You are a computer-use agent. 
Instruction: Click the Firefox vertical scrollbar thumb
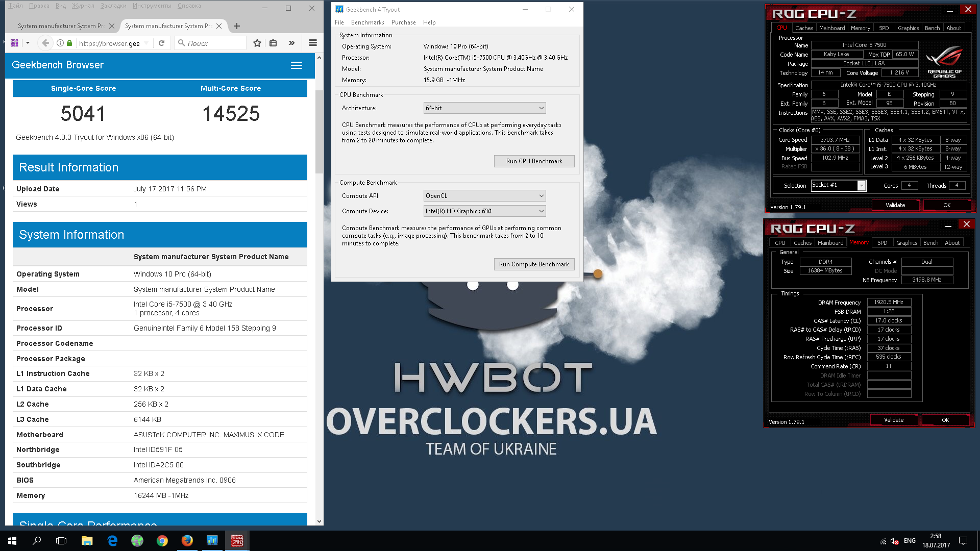point(319,132)
